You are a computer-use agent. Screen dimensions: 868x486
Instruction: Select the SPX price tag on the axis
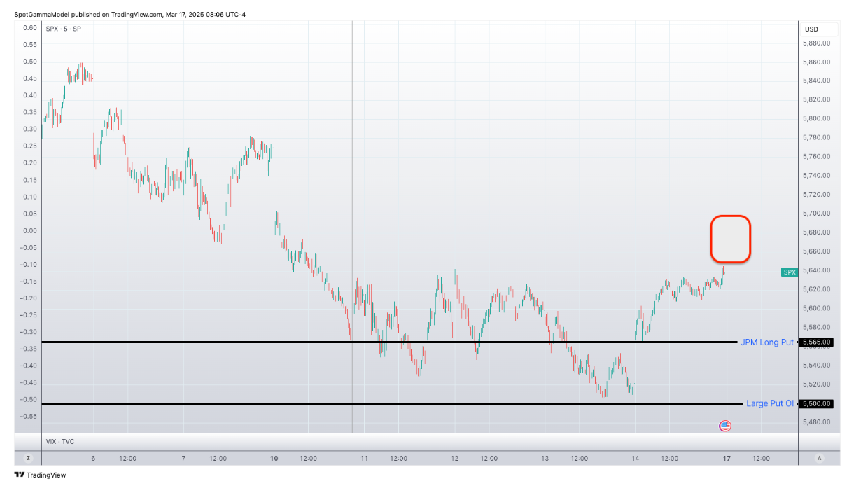coord(790,272)
